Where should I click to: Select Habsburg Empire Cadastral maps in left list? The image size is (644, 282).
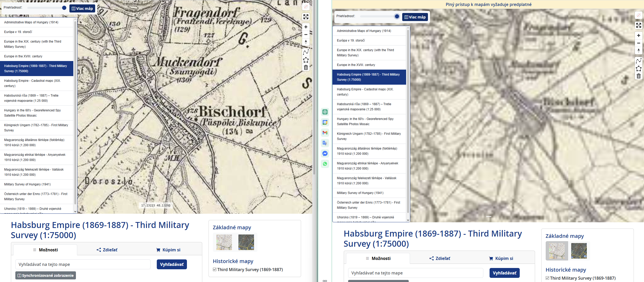click(x=37, y=83)
